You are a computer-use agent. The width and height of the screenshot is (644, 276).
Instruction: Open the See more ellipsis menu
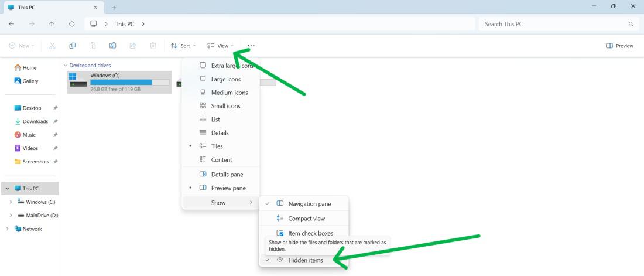251,46
